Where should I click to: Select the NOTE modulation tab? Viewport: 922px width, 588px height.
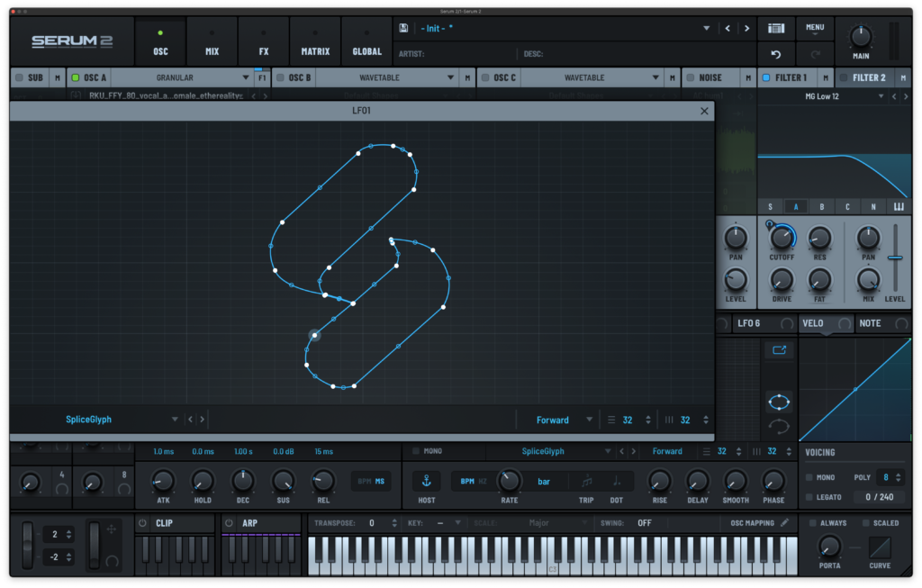(x=883, y=323)
